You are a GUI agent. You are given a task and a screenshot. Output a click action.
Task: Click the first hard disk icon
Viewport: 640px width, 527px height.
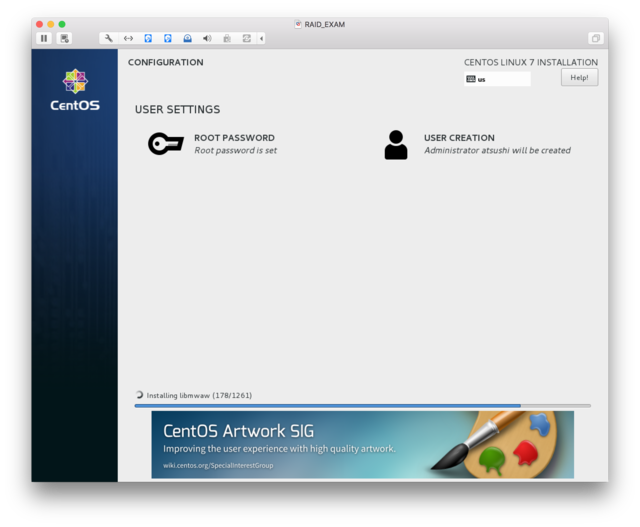148,38
